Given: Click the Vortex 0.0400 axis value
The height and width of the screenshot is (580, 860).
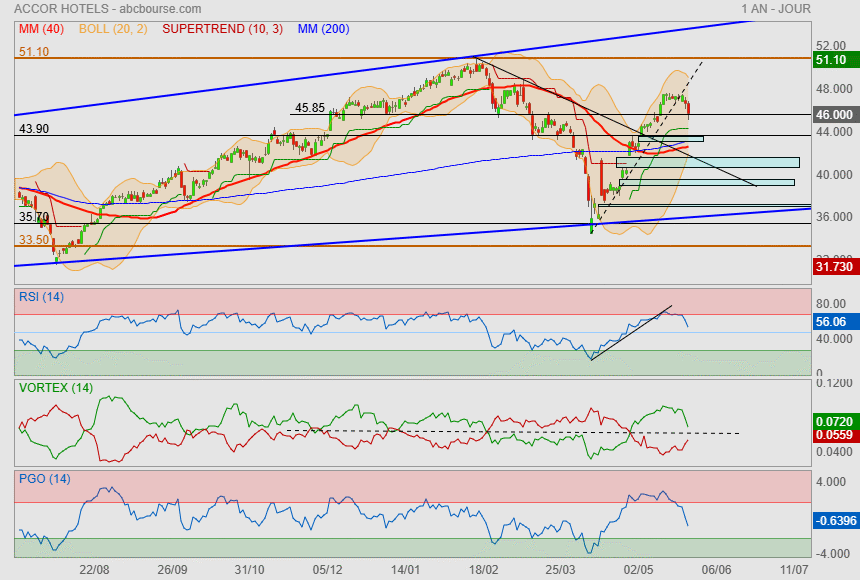Looking at the screenshot, I should click(834, 452).
